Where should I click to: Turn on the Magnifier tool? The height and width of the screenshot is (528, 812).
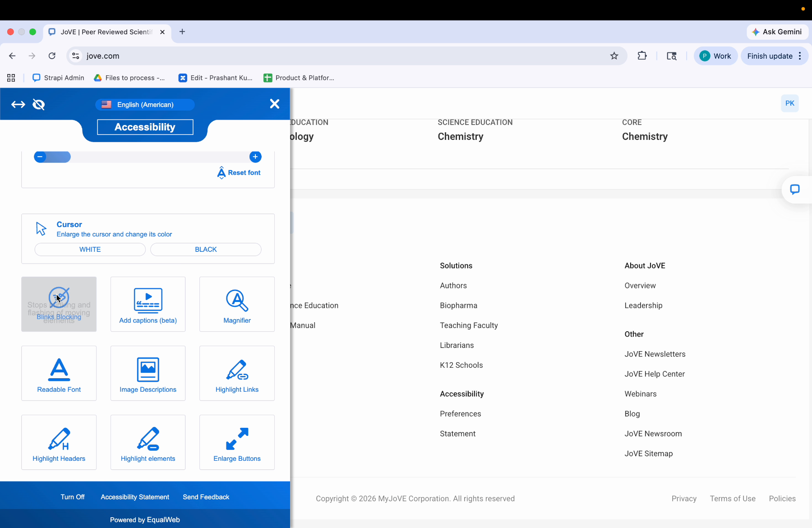coord(237,304)
